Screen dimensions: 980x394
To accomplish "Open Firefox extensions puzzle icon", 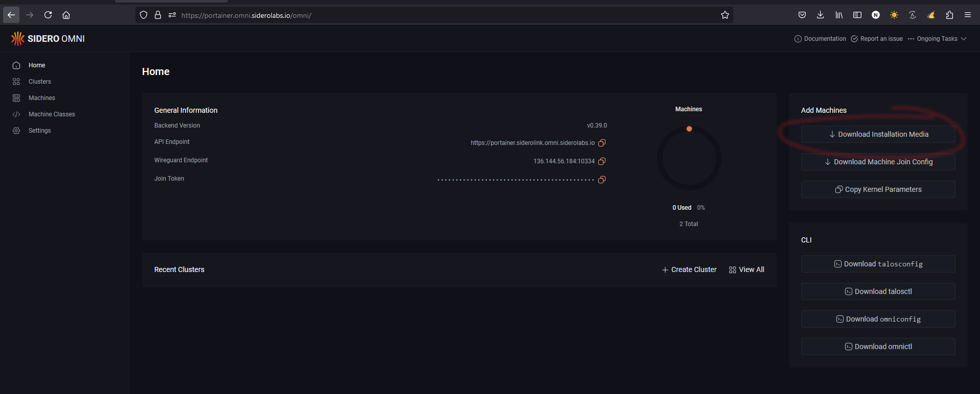I will (x=949, y=15).
